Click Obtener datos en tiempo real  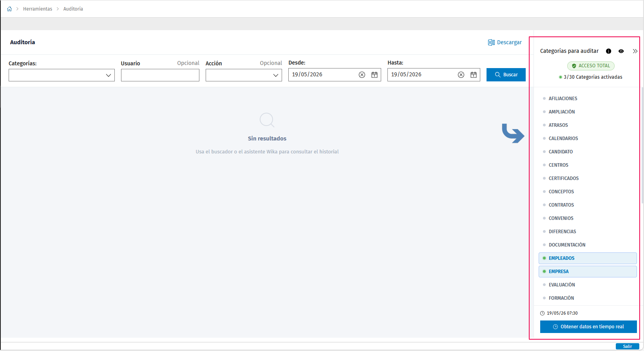tap(588, 327)
